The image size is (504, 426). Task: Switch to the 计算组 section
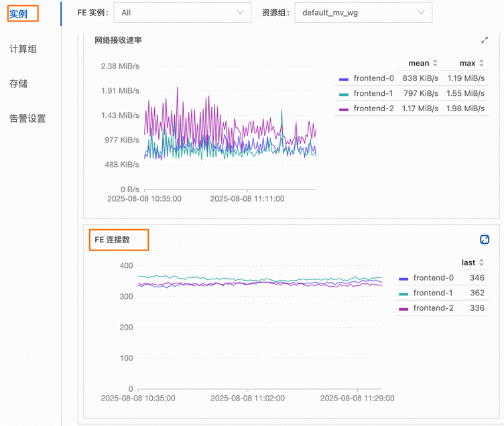[23, 49]
